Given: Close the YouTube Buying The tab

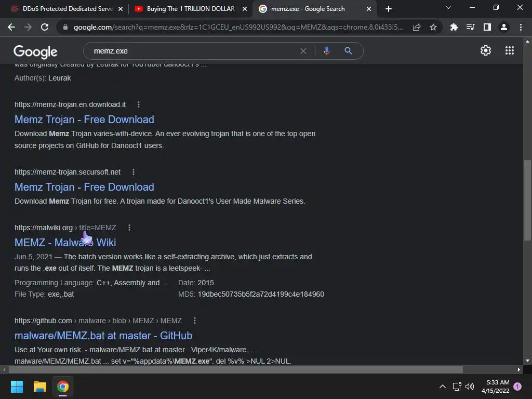Looking at the screenshot, I should (245, 9).
